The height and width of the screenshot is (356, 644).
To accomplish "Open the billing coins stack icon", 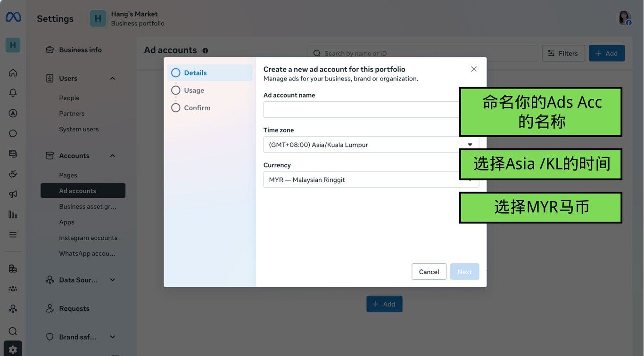I will 13,268.
